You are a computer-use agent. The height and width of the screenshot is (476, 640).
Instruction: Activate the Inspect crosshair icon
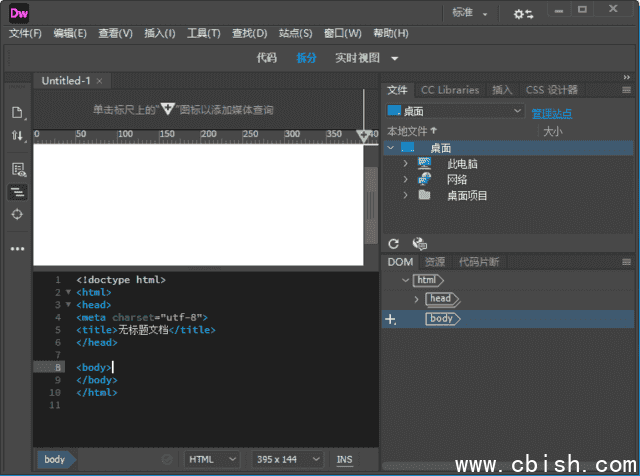[17, 214]
